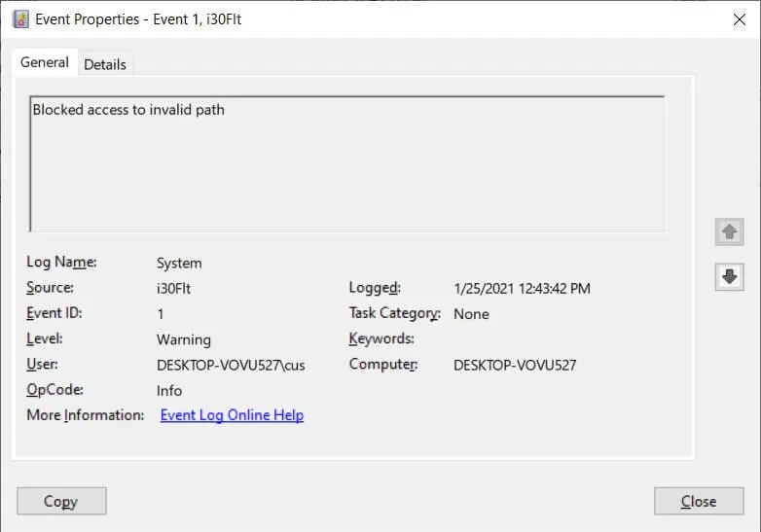Click the 'Event ID:' label
Viewport: 761px width, 532px height.
pyautogui.click(x=54, y=313)
